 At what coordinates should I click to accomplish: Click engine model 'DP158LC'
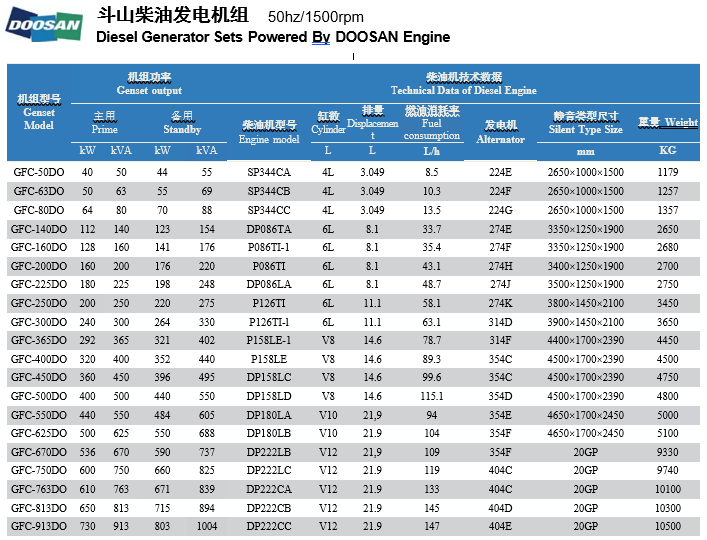[x=269, y=377]
